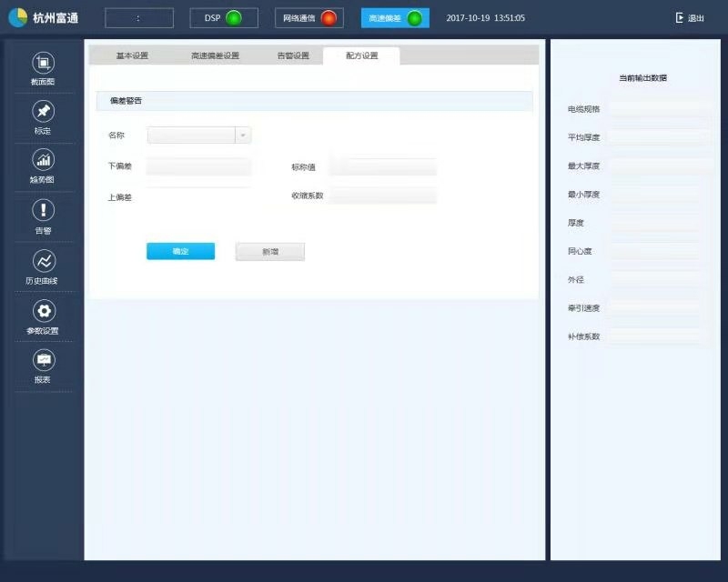Click the 杭州富通 logo icon
728x582 pixels.
pos(18,17)
